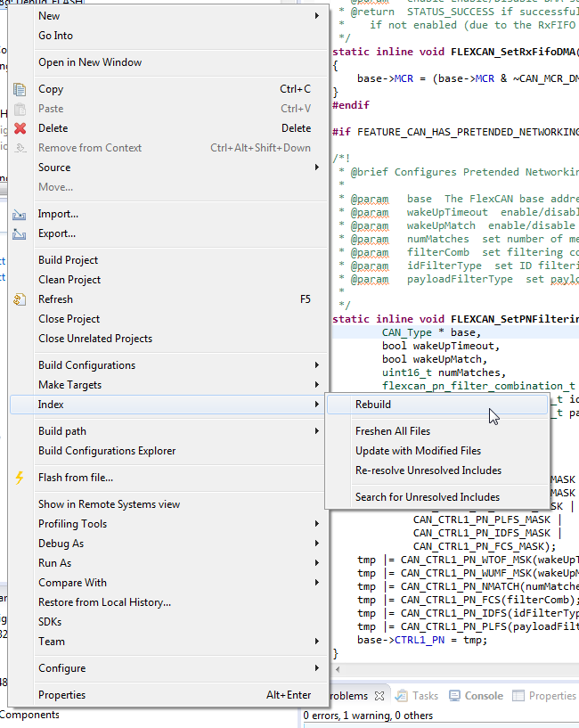Click 'base->CTRL1_PN = tmp;' line
The image size is (579, 728).
tap(422, 640)
